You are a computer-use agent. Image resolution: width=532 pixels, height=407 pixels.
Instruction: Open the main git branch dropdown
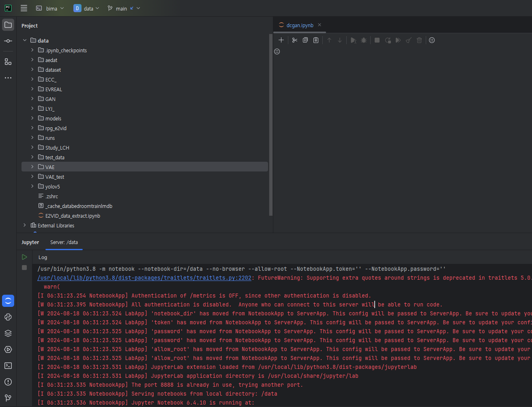tap(124, 8)
